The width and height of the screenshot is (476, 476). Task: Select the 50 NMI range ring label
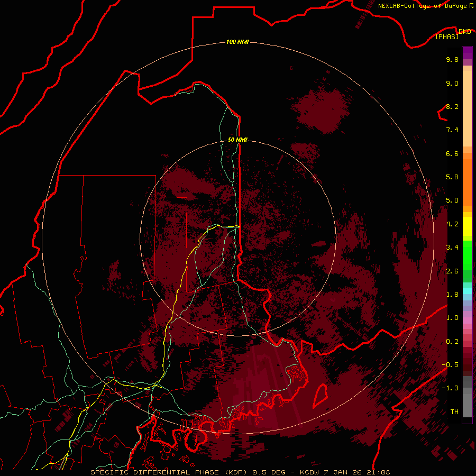[x=237, y=140]
